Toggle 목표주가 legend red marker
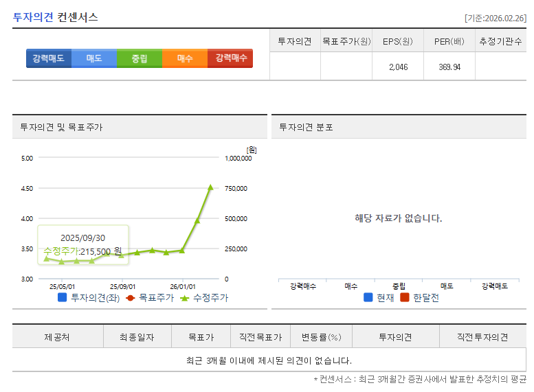 (x=130, y=298)
